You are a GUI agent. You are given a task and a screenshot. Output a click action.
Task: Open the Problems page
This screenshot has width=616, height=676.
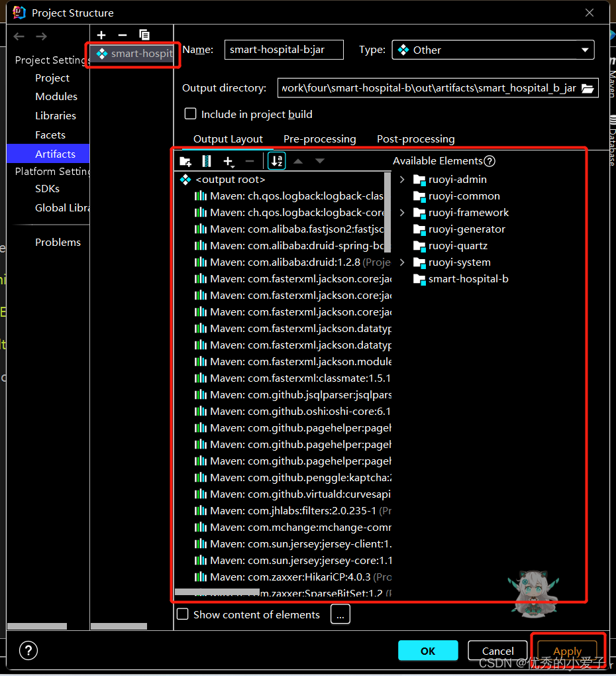pyautogui.click(x=58, y=243)
